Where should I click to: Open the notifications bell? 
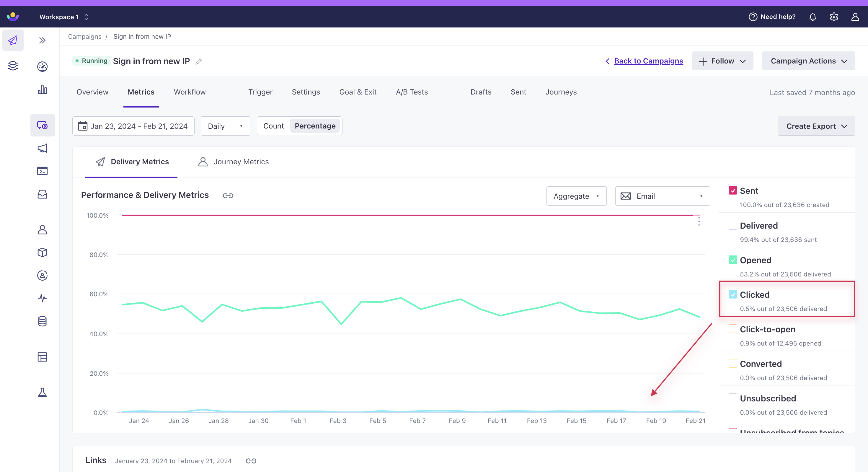click(x=812, y=17)
